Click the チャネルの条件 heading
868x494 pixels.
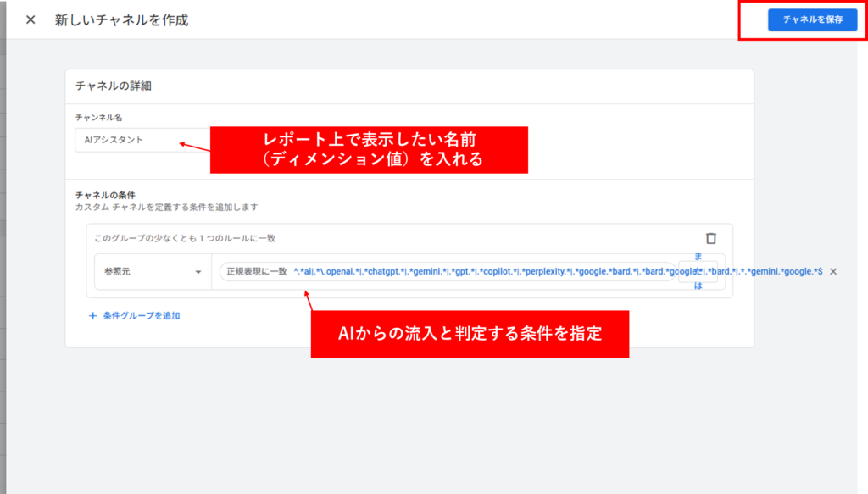click(x=105, y=195)
